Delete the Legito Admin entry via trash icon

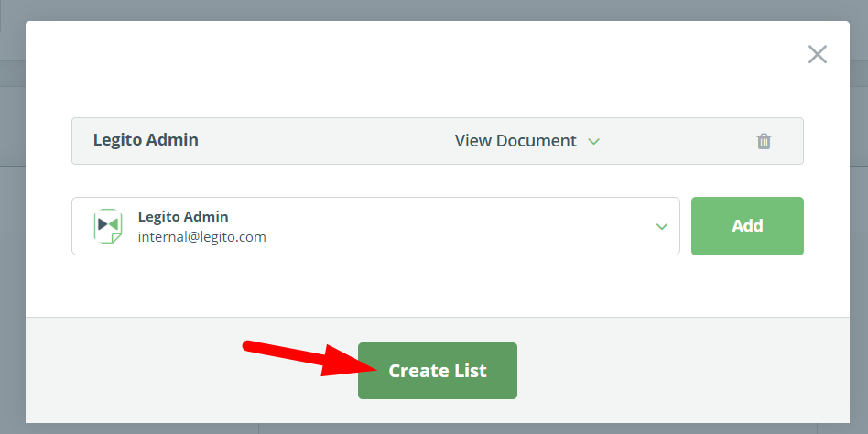764,141
